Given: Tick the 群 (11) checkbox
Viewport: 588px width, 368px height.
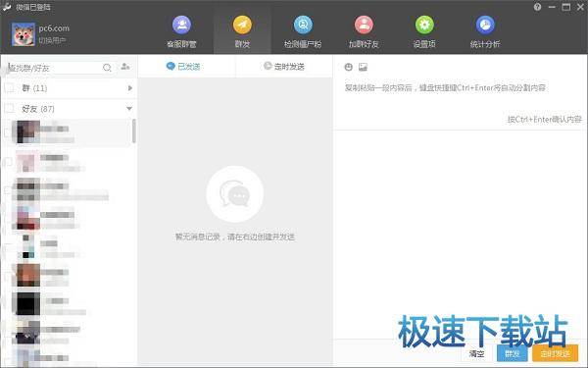Looking at the screenshot, I should pyautogui.click(x=9, y=88).
